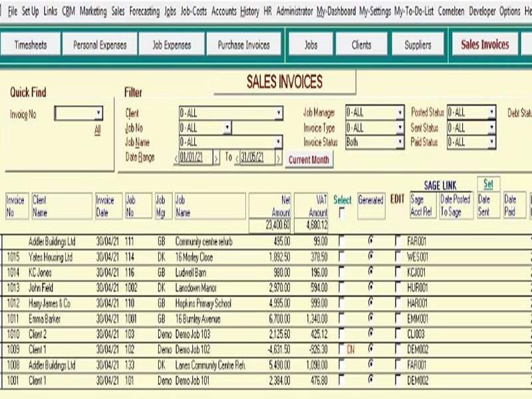This screenshot has width=532, height=399.
Task: Select the Sales Invoices section
Action: (x=485, y=45)
